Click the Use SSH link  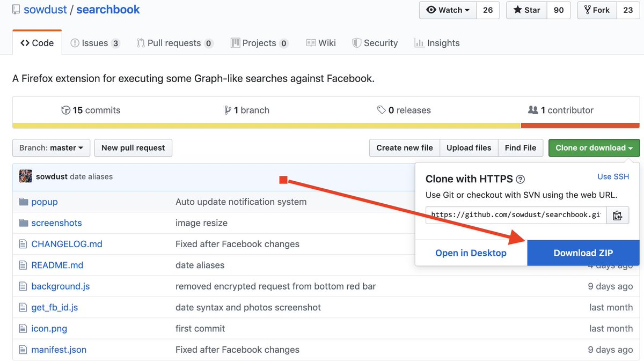click(613, 177)
